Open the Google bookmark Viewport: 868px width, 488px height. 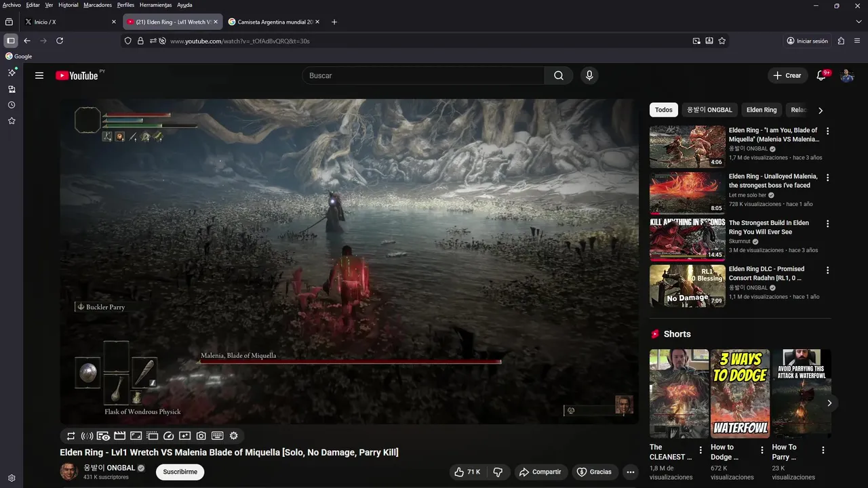[19, 56]
